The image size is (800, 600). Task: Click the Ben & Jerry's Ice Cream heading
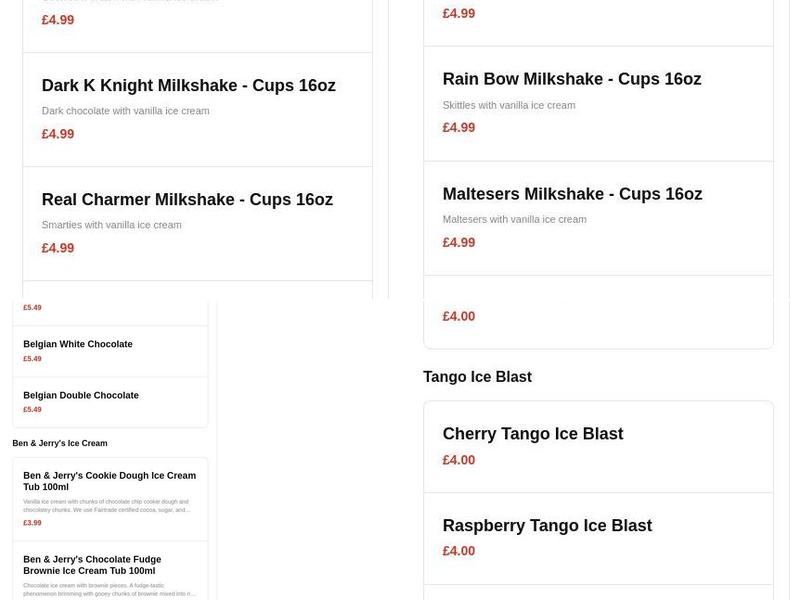(60, 443)
